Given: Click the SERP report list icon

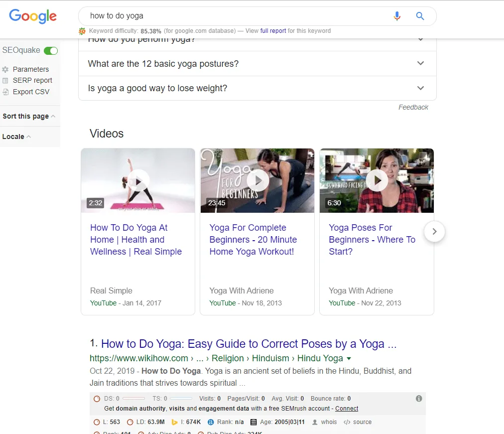Looking at the screenshot, I should (x=5, y=81).
